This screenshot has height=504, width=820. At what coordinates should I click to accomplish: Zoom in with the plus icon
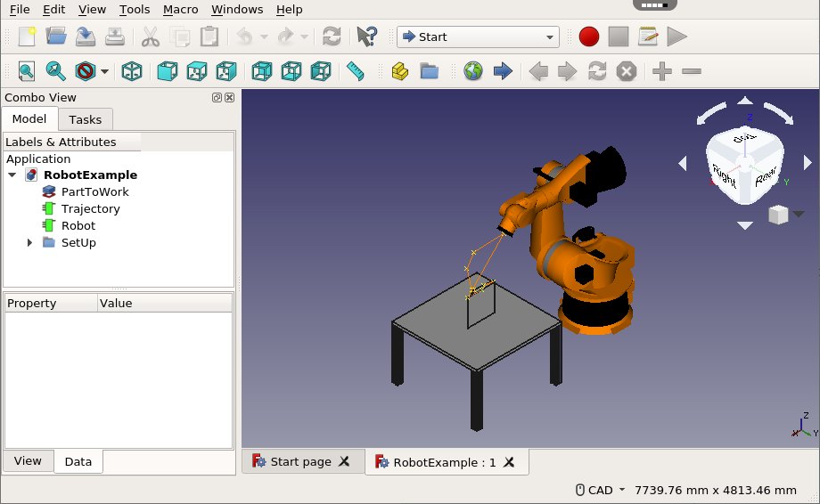coord(662,71)
